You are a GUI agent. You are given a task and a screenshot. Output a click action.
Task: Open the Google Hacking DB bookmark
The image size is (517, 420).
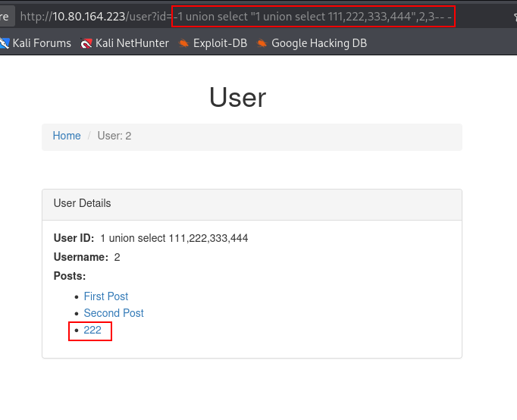(312, 43)
